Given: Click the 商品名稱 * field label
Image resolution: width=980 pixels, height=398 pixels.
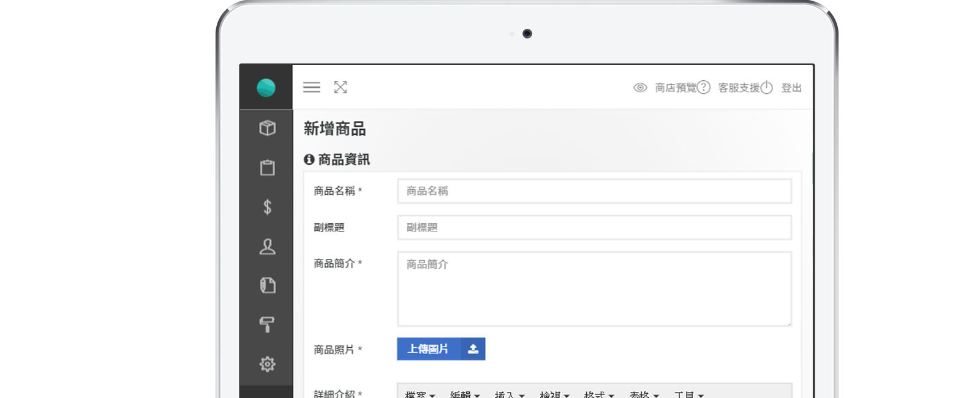Looking at the screenshot, I should [337, 191].
